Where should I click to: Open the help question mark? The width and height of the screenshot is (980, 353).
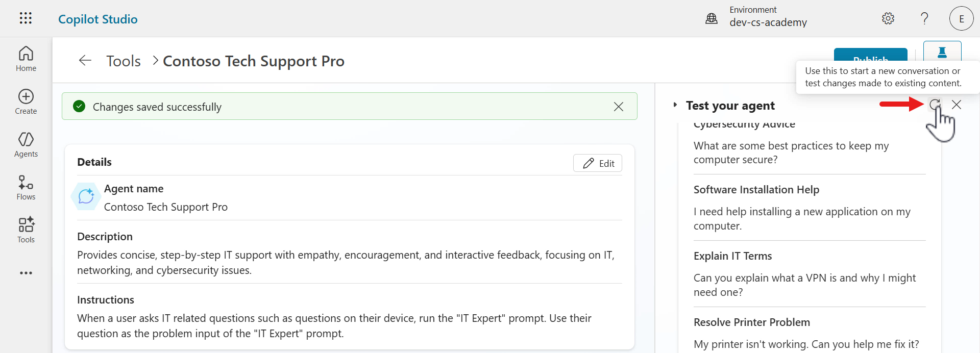(924, 18)
